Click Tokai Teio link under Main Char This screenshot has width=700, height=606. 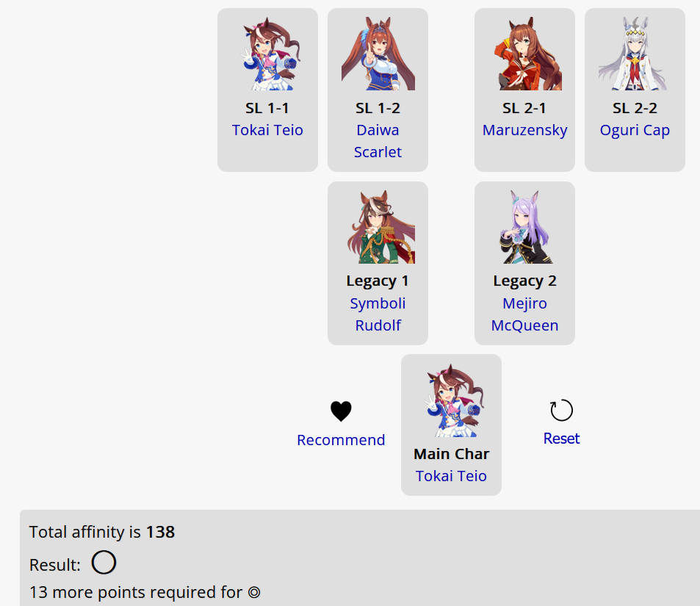tap(451, 476)
